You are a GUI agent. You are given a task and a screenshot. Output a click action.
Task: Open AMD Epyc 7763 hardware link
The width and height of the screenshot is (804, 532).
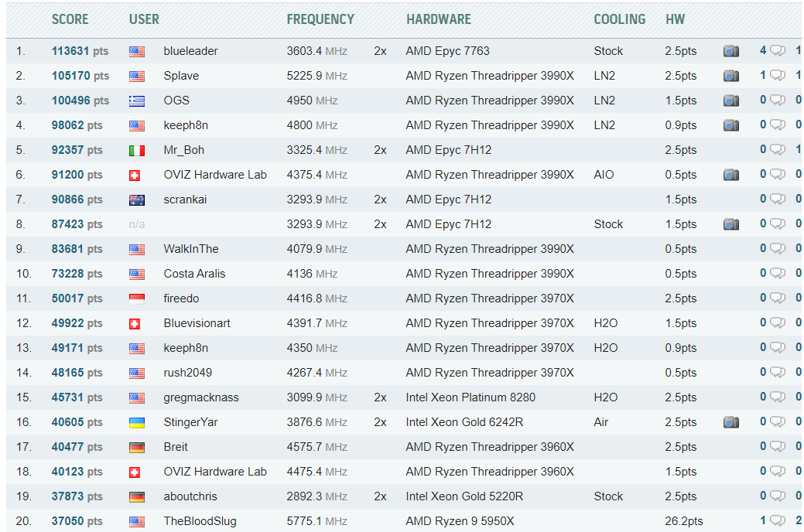(447, 51)
